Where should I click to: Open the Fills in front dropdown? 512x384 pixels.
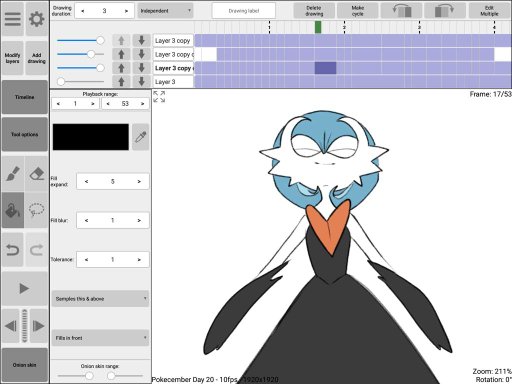(100, 338)
